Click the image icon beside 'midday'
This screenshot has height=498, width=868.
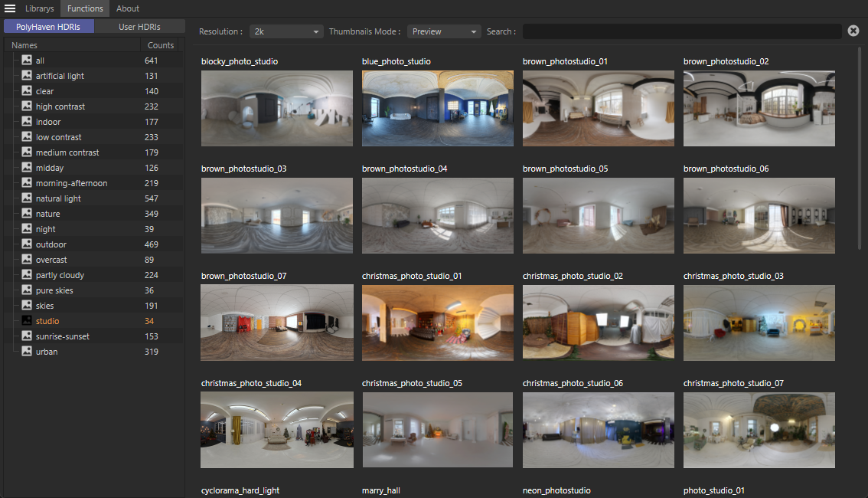[x=27, y=167]
